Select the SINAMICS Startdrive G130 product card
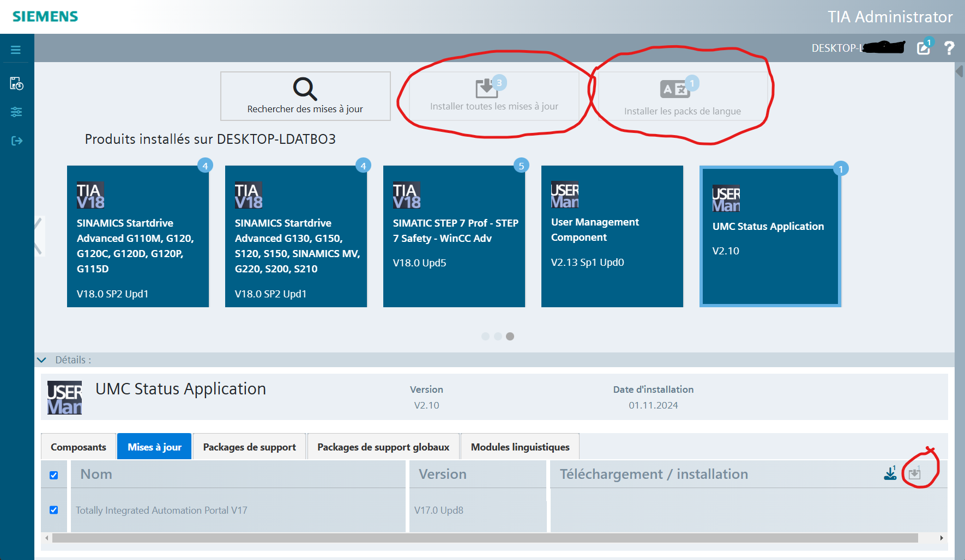The height and width of the screenshot is (560, 965). 296,236
